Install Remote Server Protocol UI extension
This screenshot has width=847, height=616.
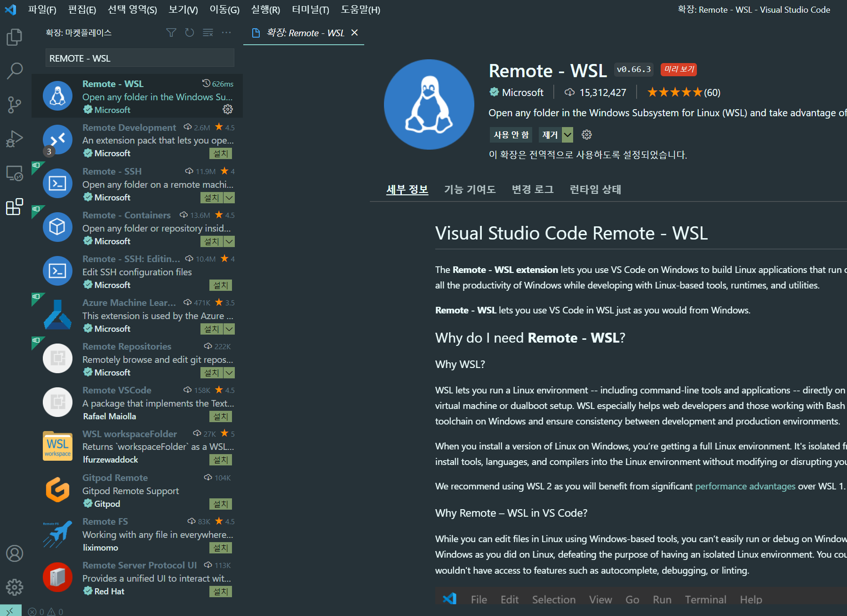point(221,592)
